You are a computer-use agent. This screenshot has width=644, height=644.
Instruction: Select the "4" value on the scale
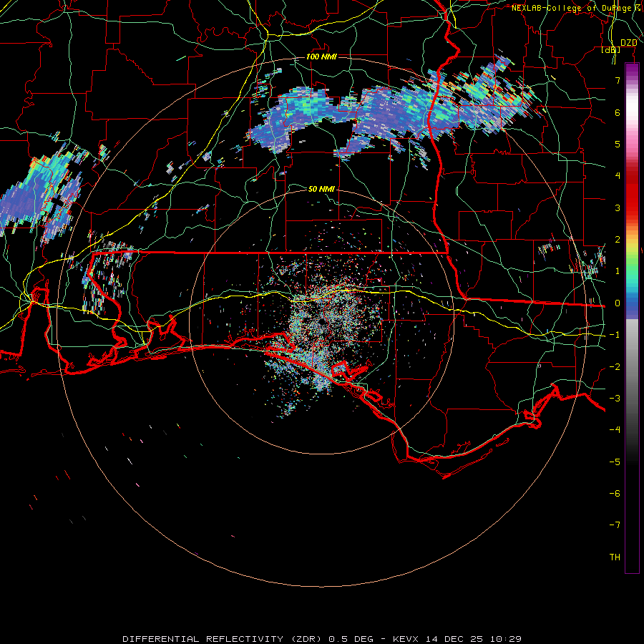click(x=618, y=176)
